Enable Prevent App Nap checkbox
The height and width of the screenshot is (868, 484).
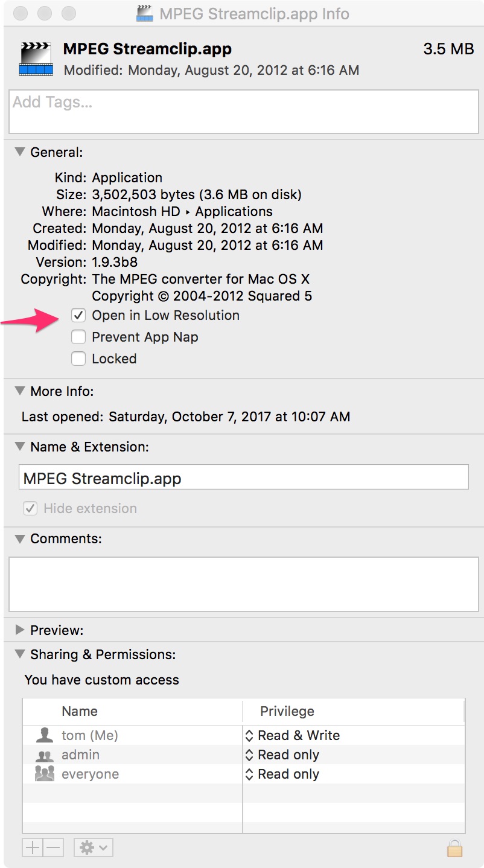coord(78,337)
